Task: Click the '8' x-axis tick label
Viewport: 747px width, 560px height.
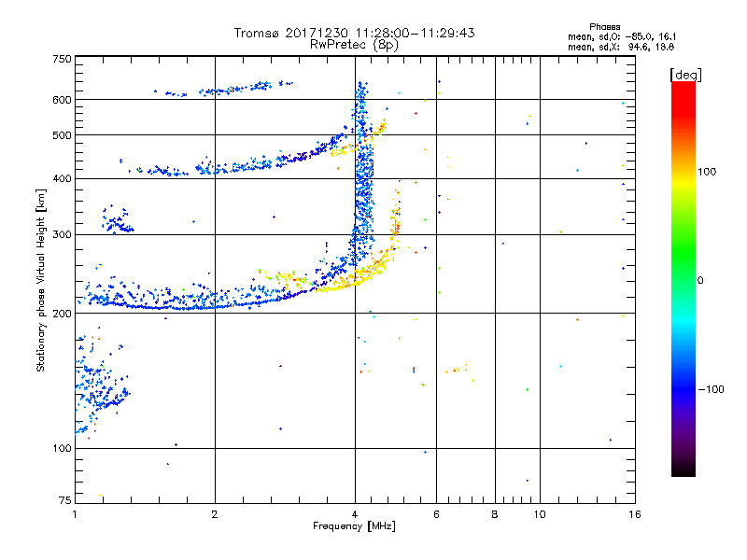Action: point(495,514)
